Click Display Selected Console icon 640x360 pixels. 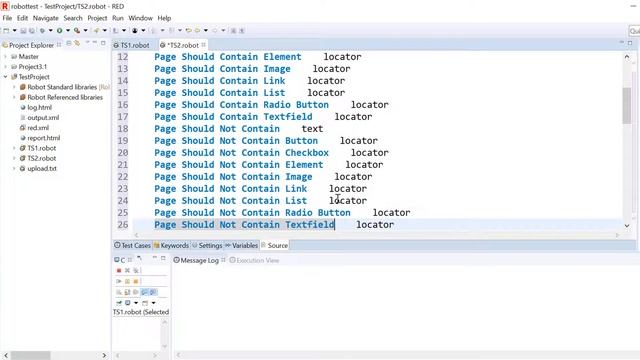pos(127,303)
